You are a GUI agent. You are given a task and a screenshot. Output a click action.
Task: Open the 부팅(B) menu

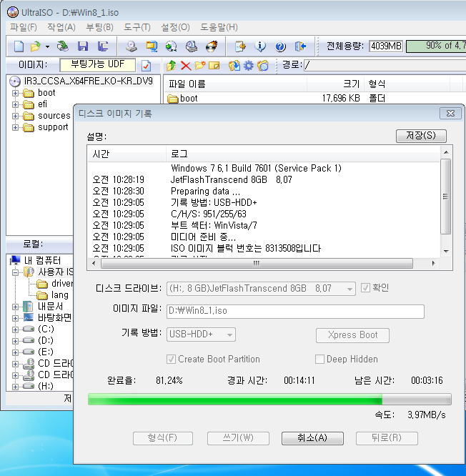pos(99,27)
